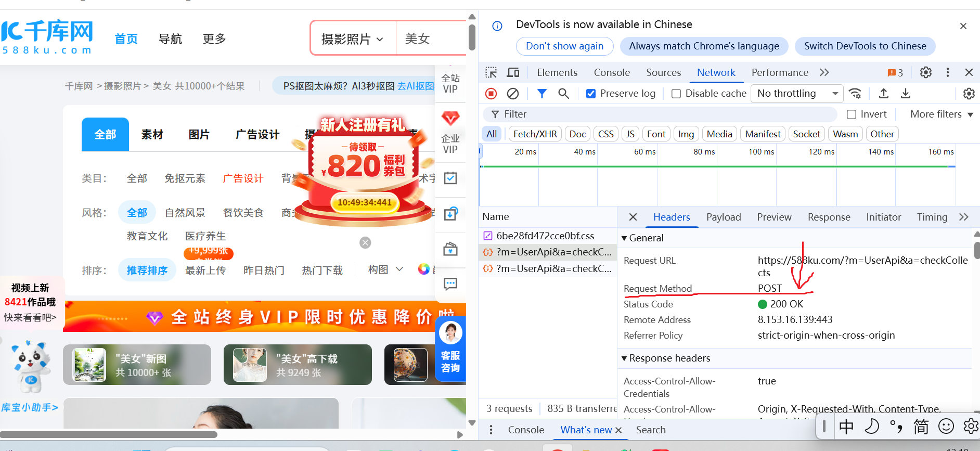Dismiss the DevTools language notification

tap(963, 26)
